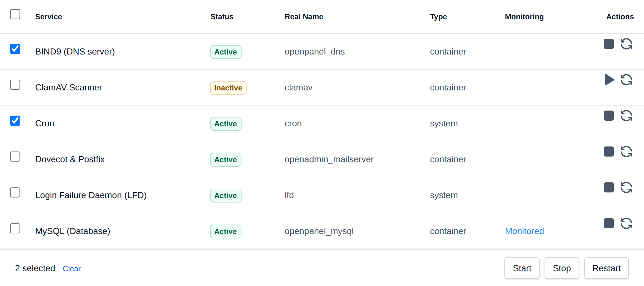Click the Inactive status badge for ClamAV
The image size is (644, 286).
pos(228,88)
